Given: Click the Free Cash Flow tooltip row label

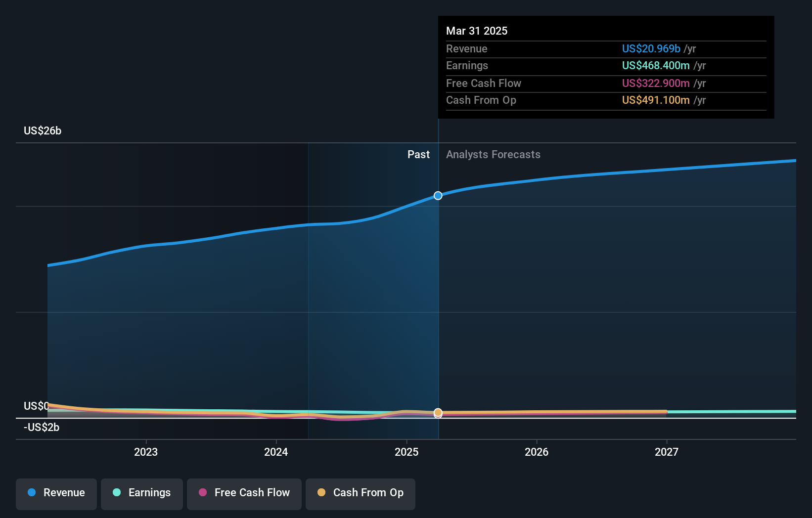Looking at the screenshot, I should [x=484, y=83].
